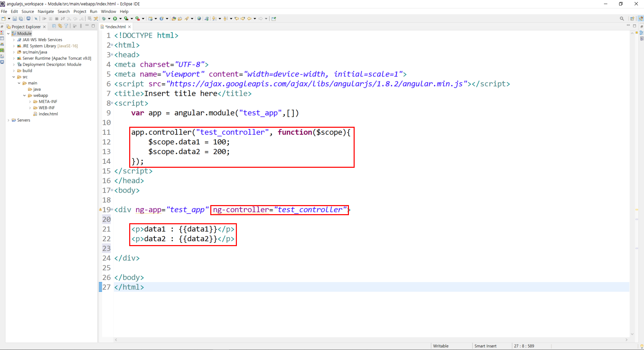
Task: Click the Run Last Tool coverage icon
Action: (x=126, y=18)
